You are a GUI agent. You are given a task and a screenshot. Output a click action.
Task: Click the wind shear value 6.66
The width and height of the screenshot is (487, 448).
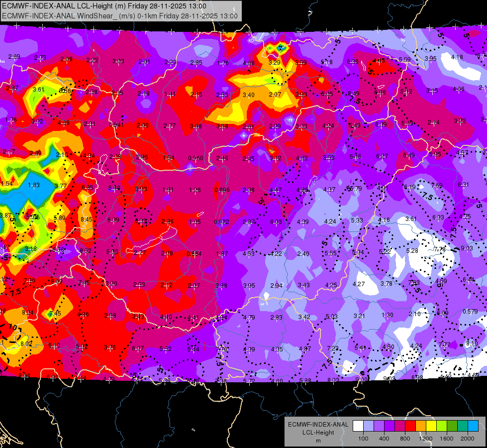coord(380,92)
